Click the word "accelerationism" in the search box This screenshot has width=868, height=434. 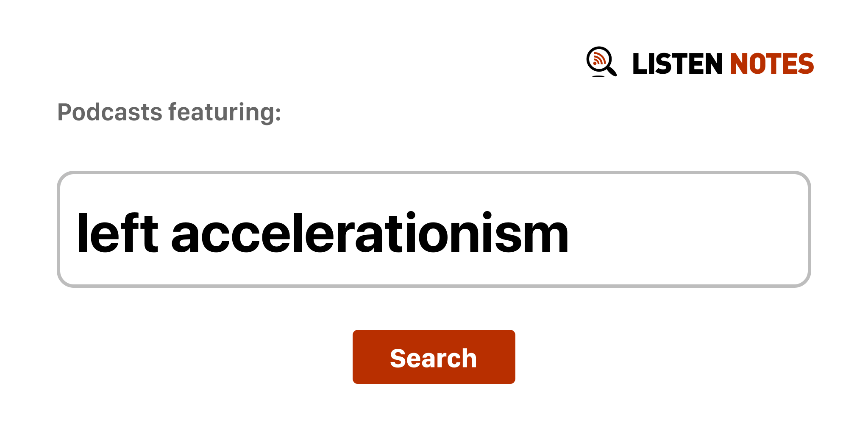point(370,233)
